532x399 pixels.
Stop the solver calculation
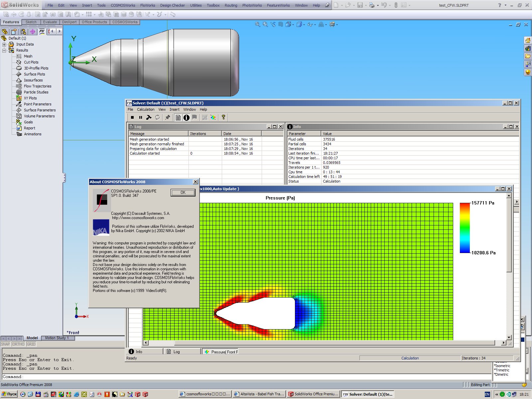tap(132, 117)
